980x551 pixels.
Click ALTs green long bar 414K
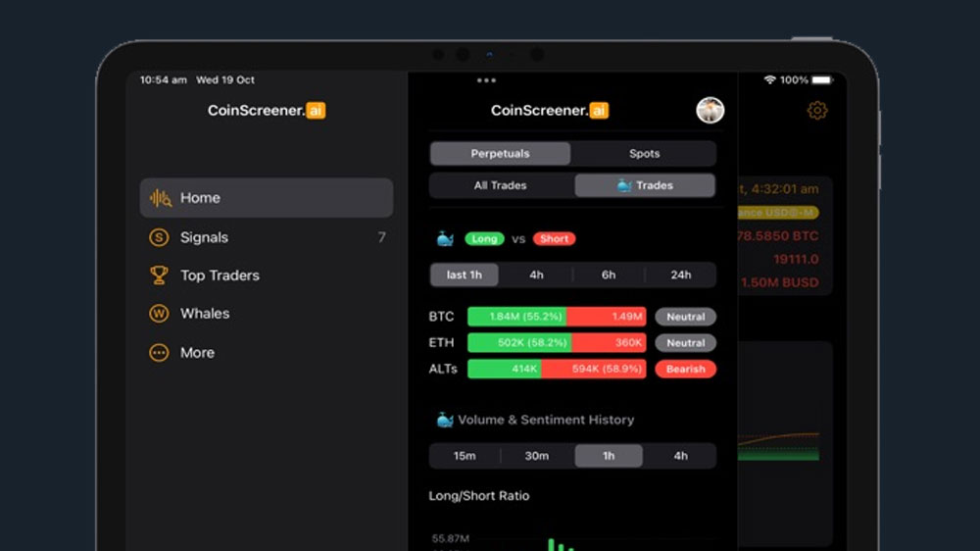pos(505,369)
